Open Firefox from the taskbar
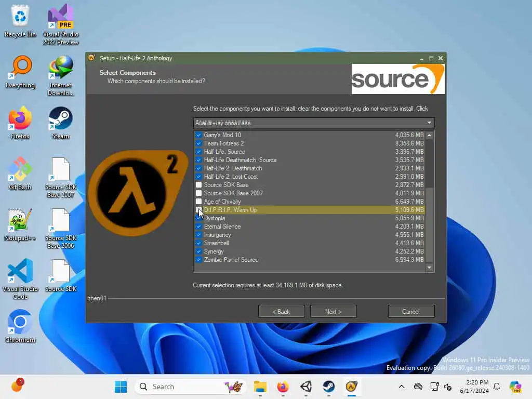This screenshot has width=532, height=399. 283,387
